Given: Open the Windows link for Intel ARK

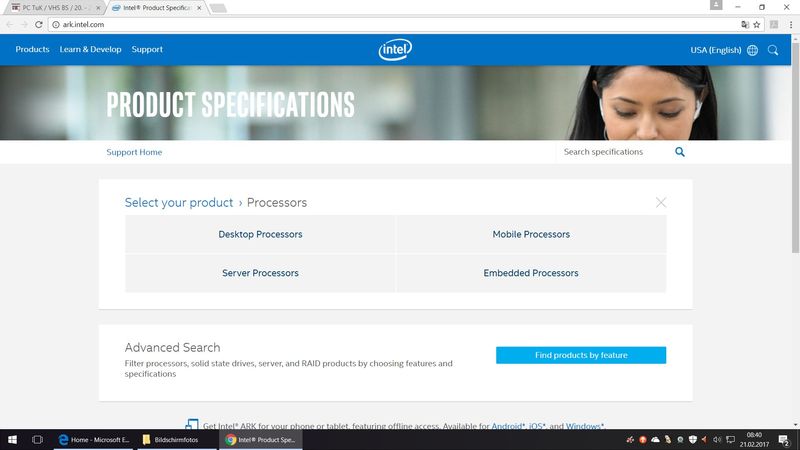Looking at the screenshot, I should pos(585,426).
